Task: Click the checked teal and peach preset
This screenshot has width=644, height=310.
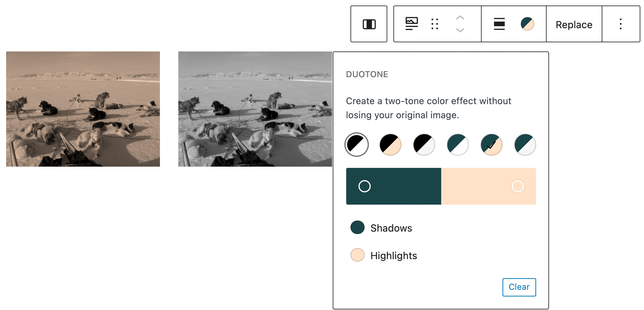Action: point(491,145)
